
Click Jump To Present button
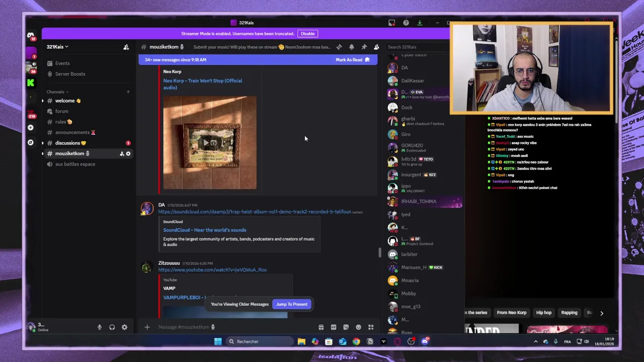[292, 304]
